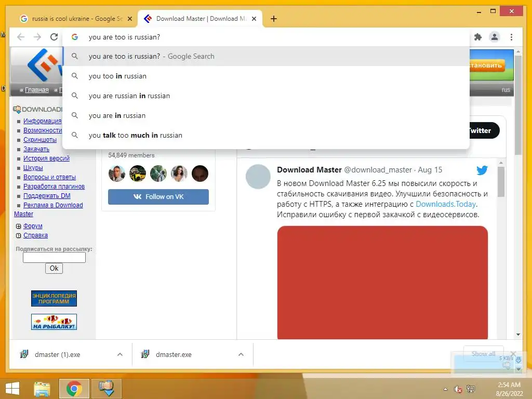This screenshot has width=532, height=399.
Task: Open the Chrome profile avatar icon
Action: click(x=495, y=37)
